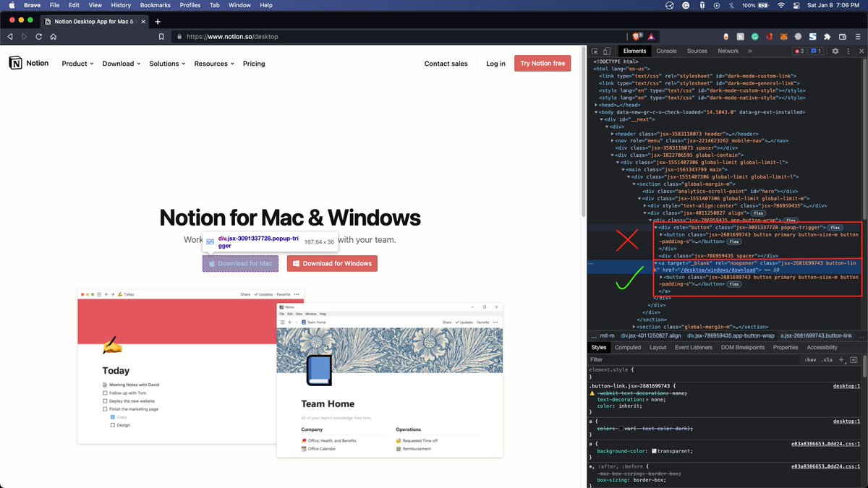The width and height of the screenshot is (868, 488).
Task: Open the Pricing link
Action: point(254,64)
